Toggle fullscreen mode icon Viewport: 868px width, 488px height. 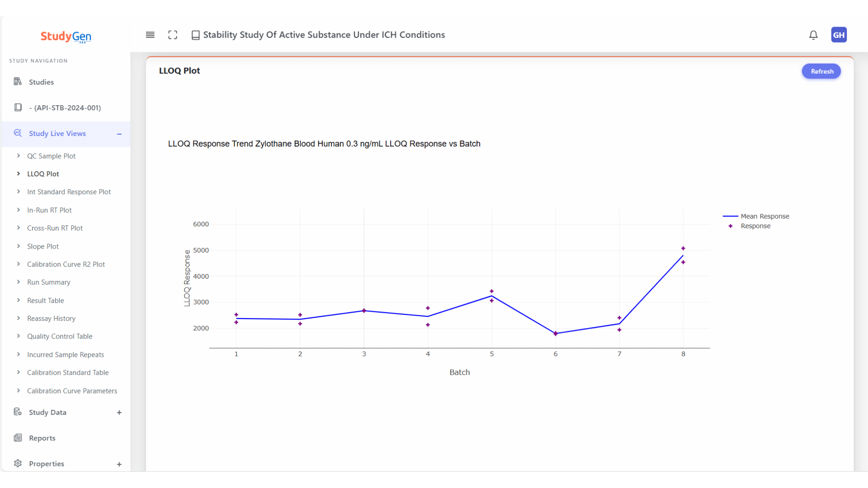173,35
